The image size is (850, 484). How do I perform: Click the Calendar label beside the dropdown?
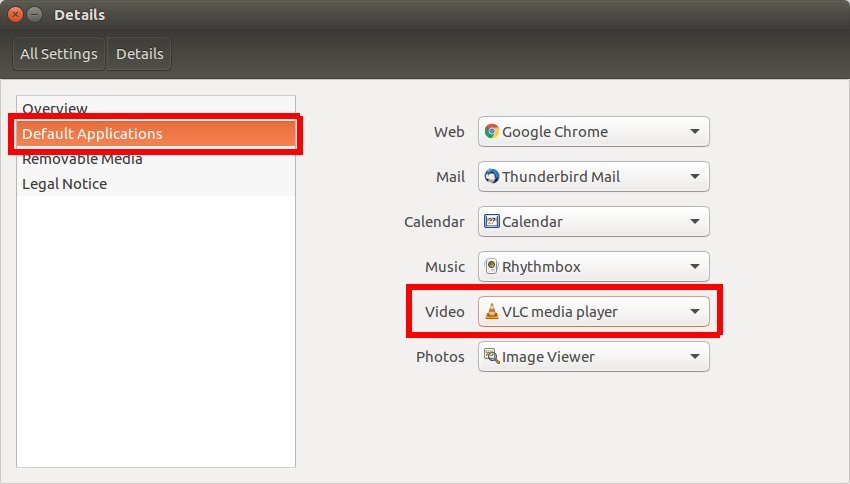click(434, 222)
